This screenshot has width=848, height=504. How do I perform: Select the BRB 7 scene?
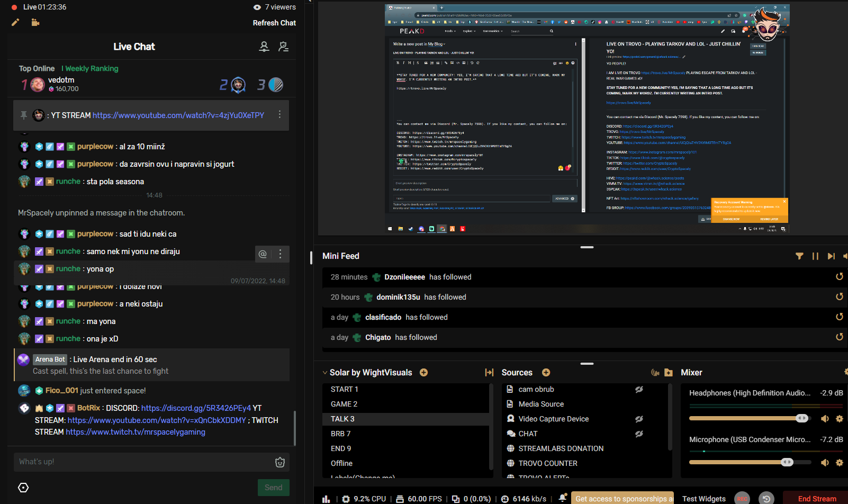coord(405,434)
